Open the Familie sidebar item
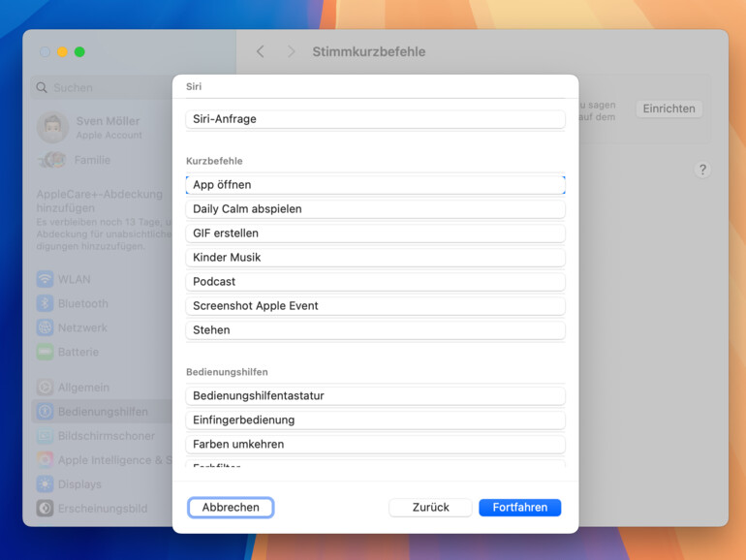This screenshot has width=746, height=560. point(75,160)
